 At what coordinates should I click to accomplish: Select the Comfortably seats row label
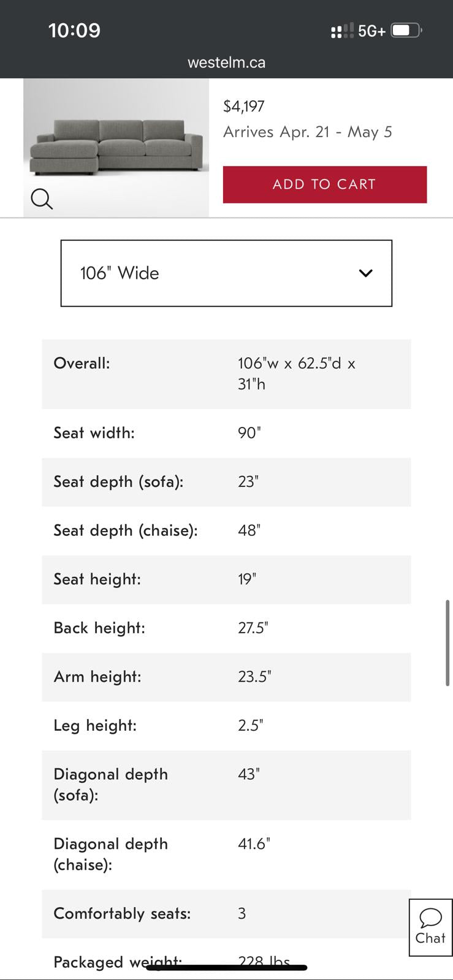[x=122, y=914]
